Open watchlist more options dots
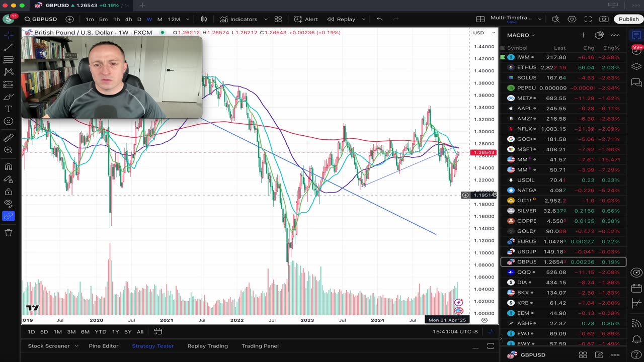The width and height of the screenshot is (644, 362). [x=615, y=35]
